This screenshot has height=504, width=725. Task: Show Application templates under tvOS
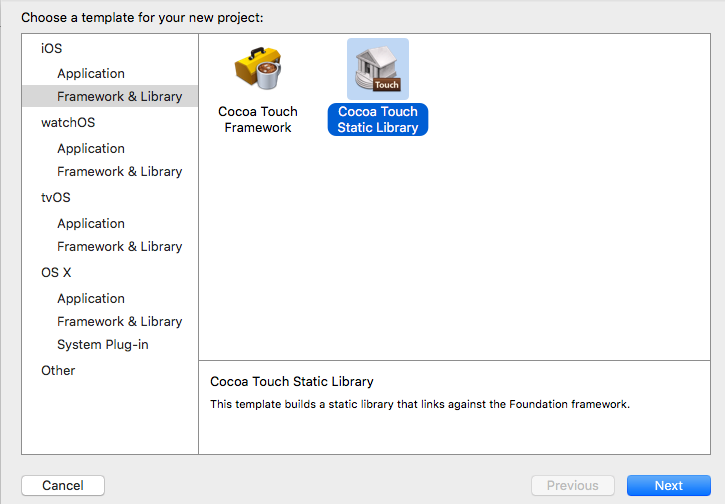(x=91, y=224)
